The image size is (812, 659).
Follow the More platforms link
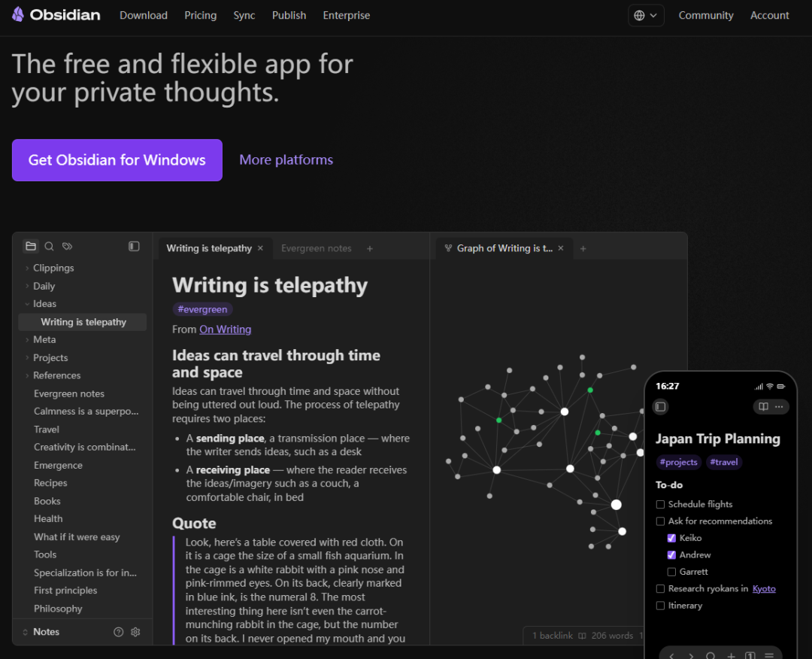pos(286,159)
